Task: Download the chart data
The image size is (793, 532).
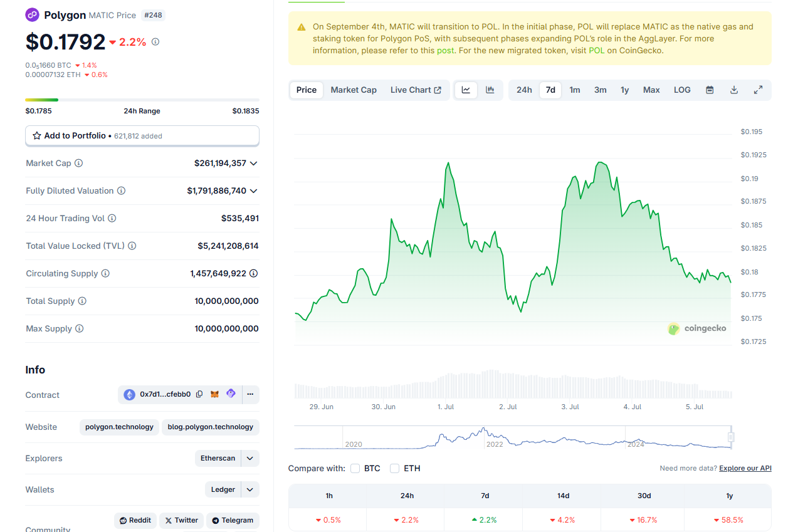Action: (x=734, y=90)
